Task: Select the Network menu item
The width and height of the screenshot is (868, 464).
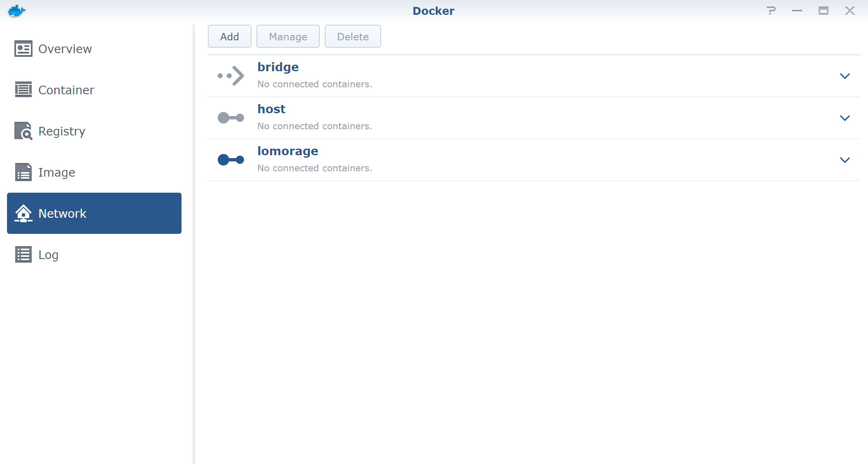Action: 94,213
